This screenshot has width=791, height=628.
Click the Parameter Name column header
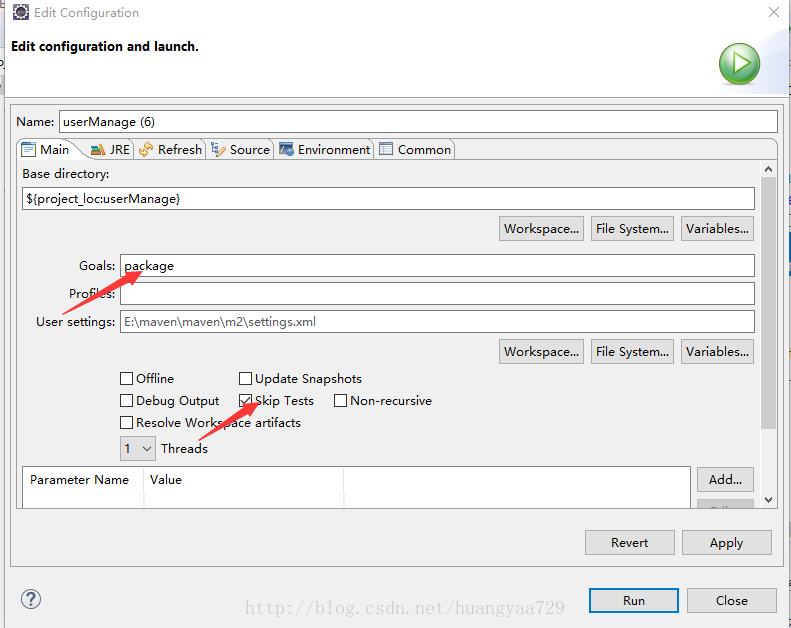(x=79, y=480)
